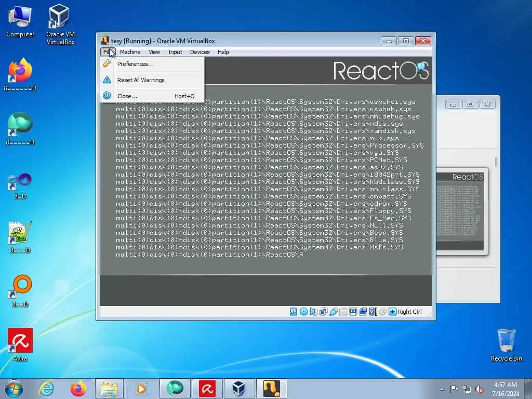The height and width of the screenshot is (399, 532).
Task: Select the Avira desktop shortcut
Action: (x=20, y=344)
